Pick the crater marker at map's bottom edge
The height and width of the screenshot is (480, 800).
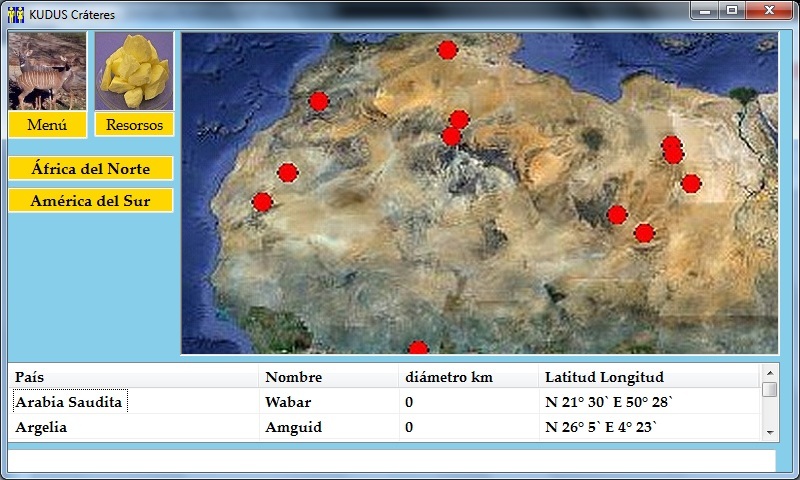418,348
